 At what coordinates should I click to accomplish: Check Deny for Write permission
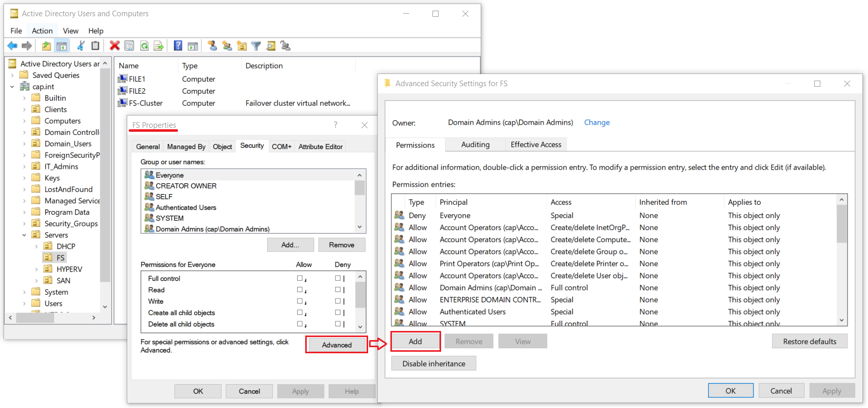coord(338,301)
